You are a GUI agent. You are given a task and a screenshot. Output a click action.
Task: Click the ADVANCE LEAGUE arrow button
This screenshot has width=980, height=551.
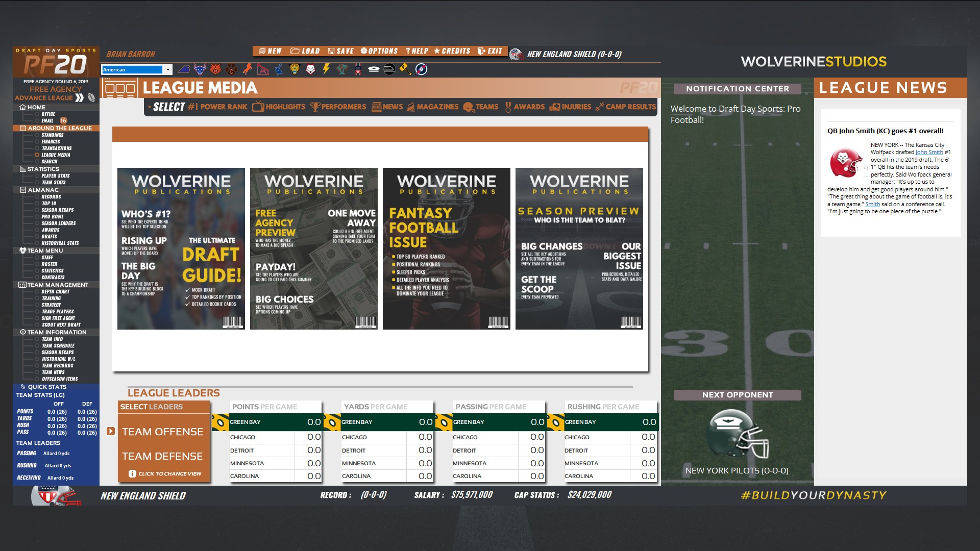82,97
